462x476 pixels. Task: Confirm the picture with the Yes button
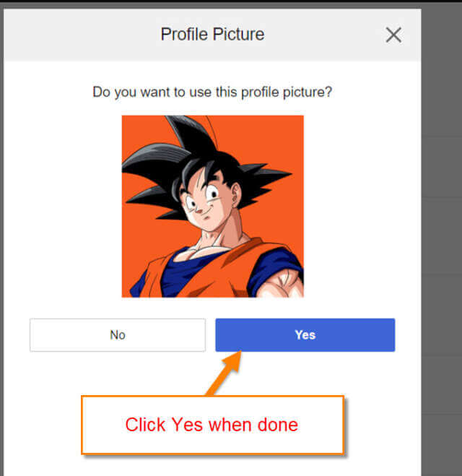tap(305, 335)
